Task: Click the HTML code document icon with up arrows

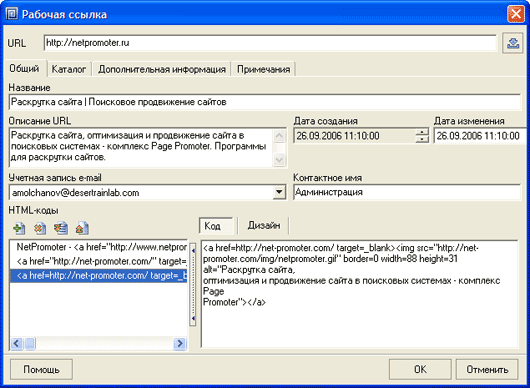Action: (x=82, y=228)
